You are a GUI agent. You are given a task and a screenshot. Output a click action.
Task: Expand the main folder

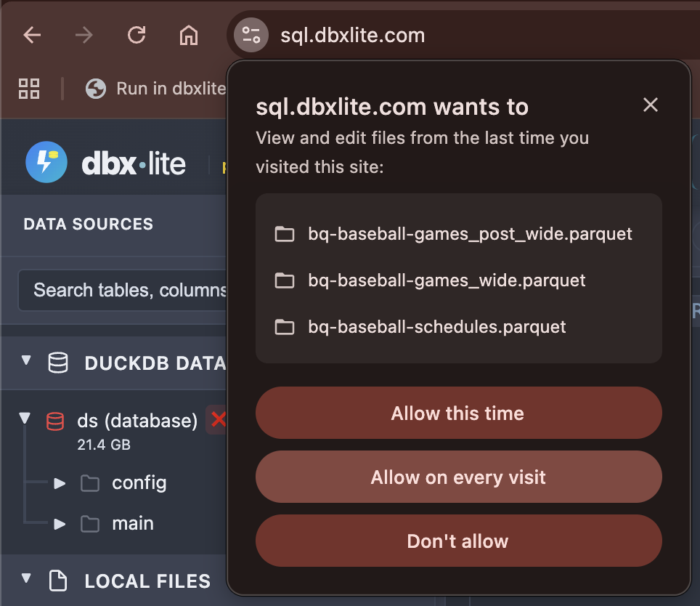[x=60, y=523]
